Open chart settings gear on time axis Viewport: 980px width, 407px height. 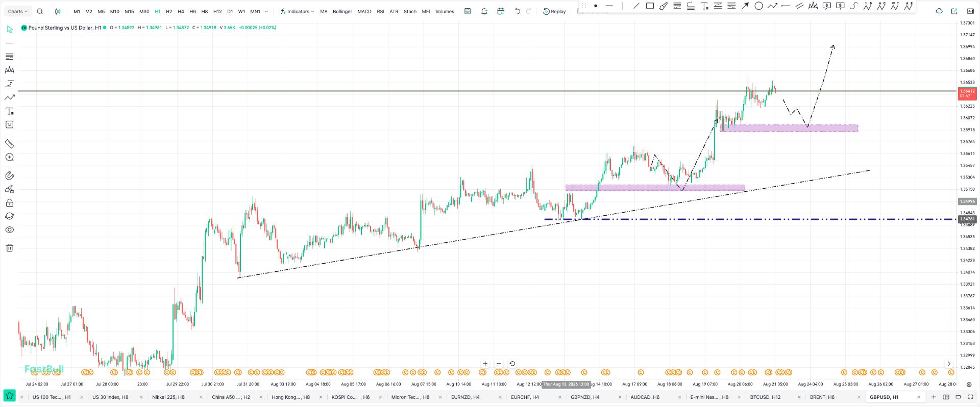click(x=969, y=385)
